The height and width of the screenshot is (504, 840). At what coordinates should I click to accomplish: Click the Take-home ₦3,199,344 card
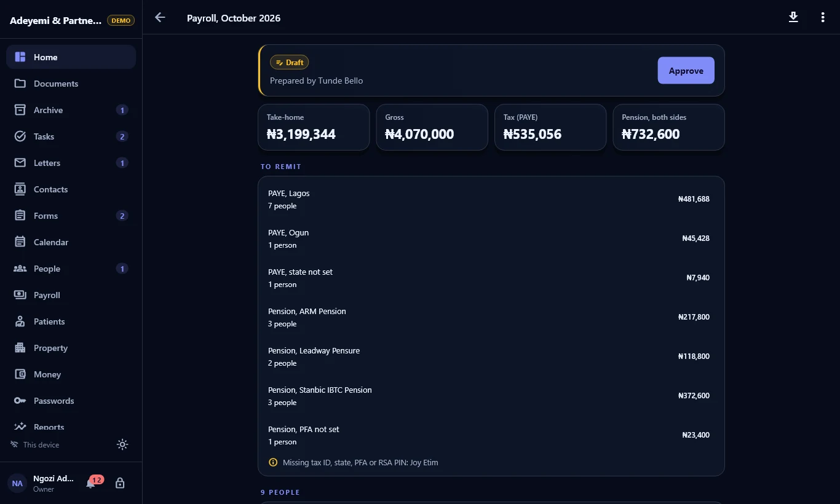click(314, 127)
